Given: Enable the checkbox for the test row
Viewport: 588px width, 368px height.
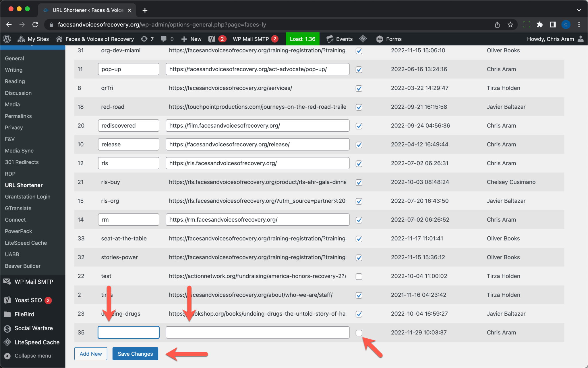Looking at the screenshot, I should [359, 277].
